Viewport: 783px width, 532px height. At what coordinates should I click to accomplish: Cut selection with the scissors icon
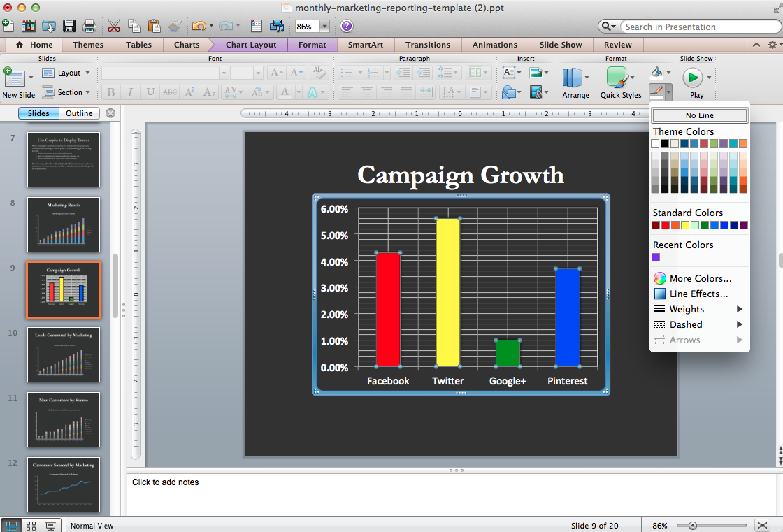[x=113, y=26]
